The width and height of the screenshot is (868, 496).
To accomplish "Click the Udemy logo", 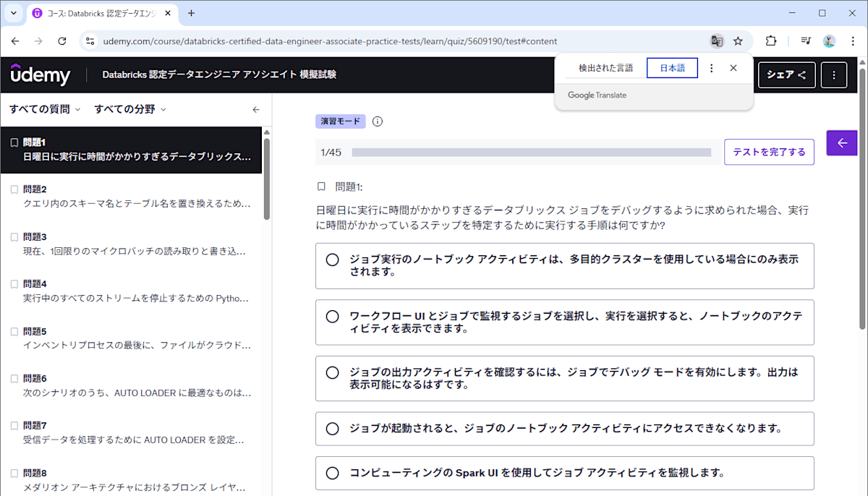I will pos(40,74).
